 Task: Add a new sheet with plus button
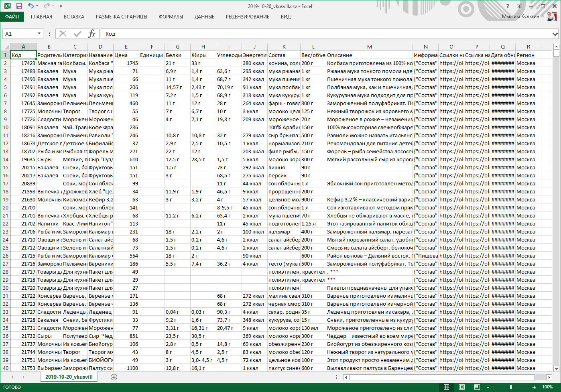(x=114, y=377)
